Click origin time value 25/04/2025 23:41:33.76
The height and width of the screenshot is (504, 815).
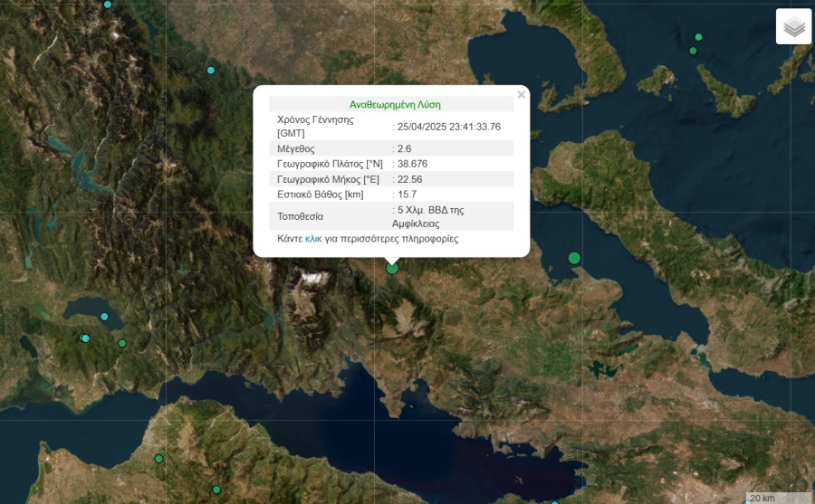click(449, 127)
